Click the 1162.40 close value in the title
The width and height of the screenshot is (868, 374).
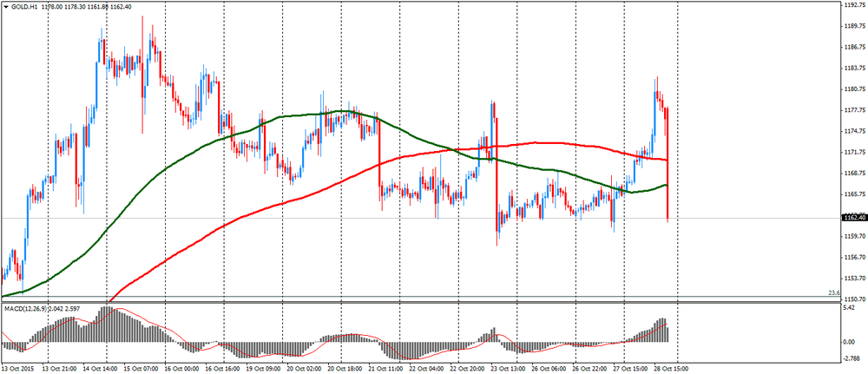(x=121, y=7)
